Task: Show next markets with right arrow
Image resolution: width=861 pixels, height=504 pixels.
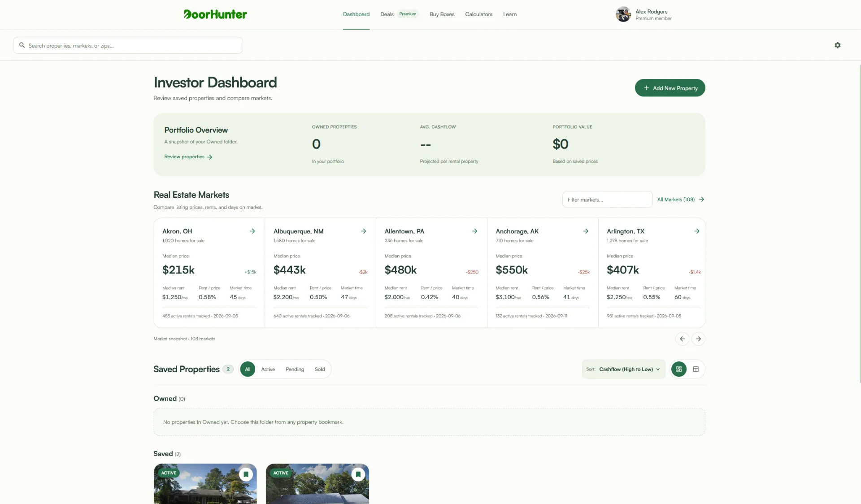Action: pyautogui.click(x=698, y=339)
